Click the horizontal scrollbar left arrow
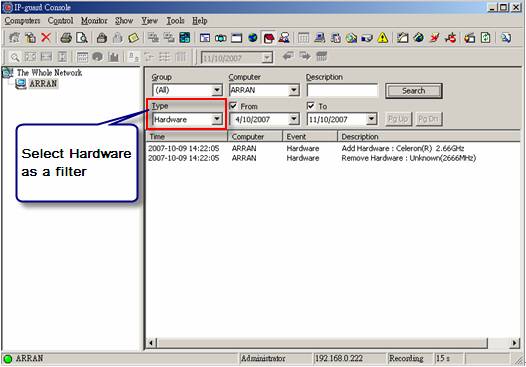 point(151,343)
